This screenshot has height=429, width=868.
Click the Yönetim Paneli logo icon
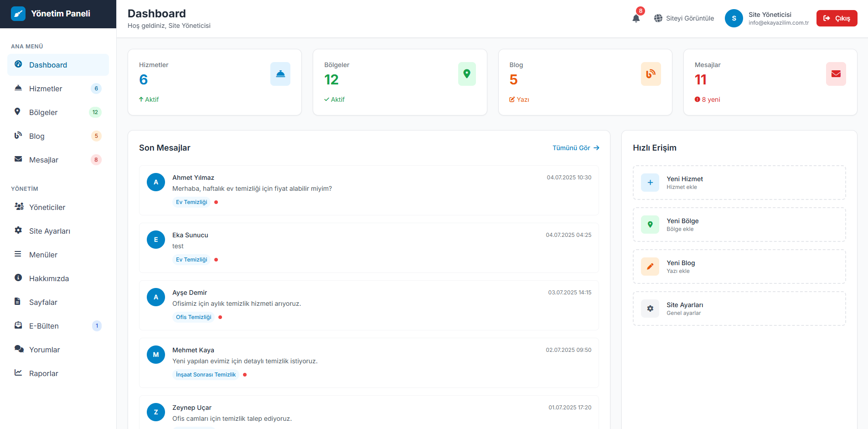click(18, 14)
